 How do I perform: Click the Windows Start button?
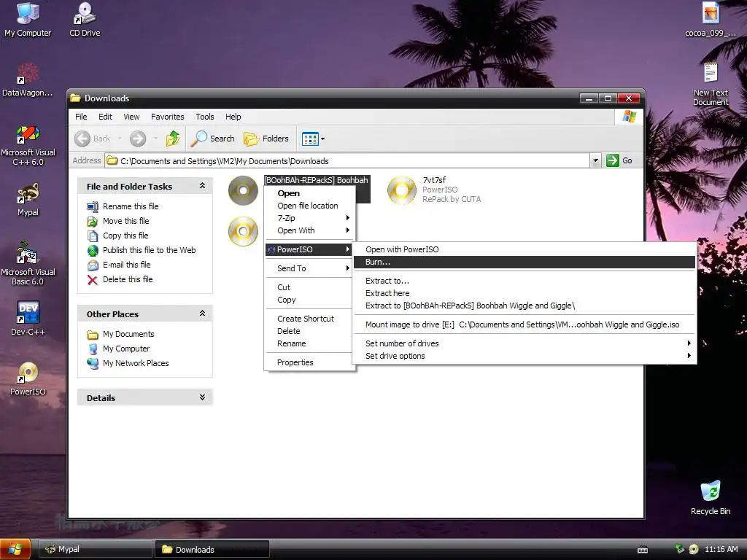[x=15, y=550]
